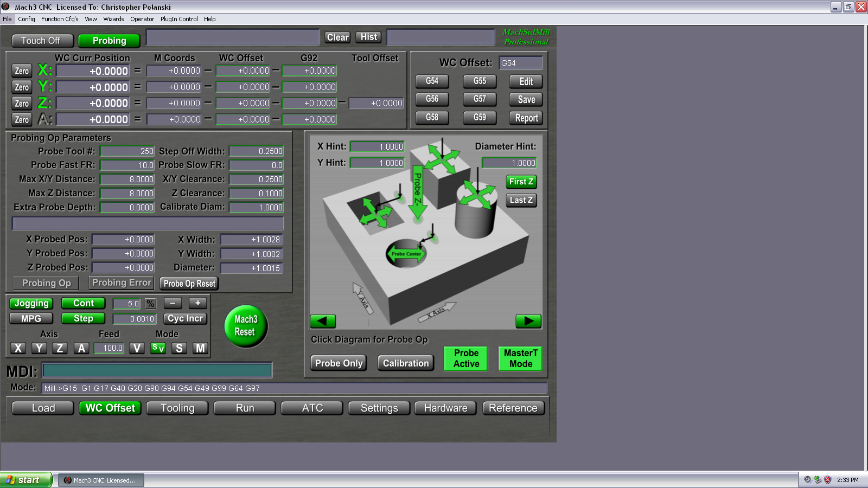This screenshot has width=868, height=488.
Task: Click the Clear button
Action: (x=337, y=37)
